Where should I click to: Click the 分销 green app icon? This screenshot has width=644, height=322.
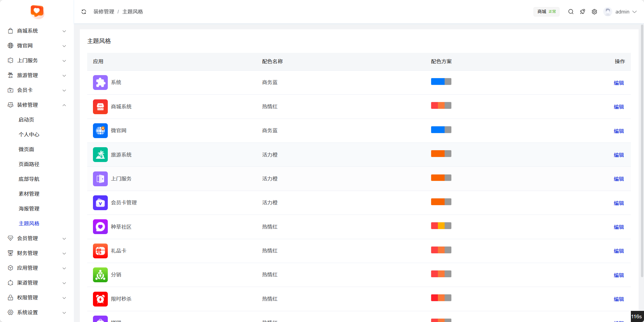tap(100, 275)
